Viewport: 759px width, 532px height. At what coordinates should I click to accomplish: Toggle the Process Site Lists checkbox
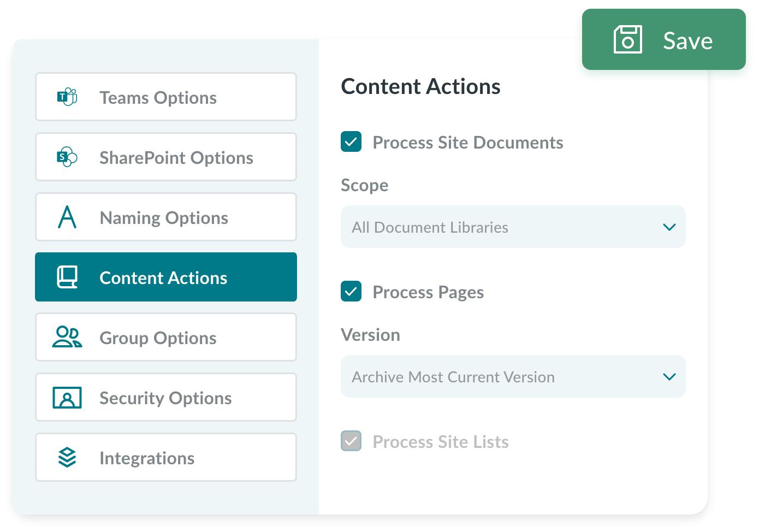point(351,441)
